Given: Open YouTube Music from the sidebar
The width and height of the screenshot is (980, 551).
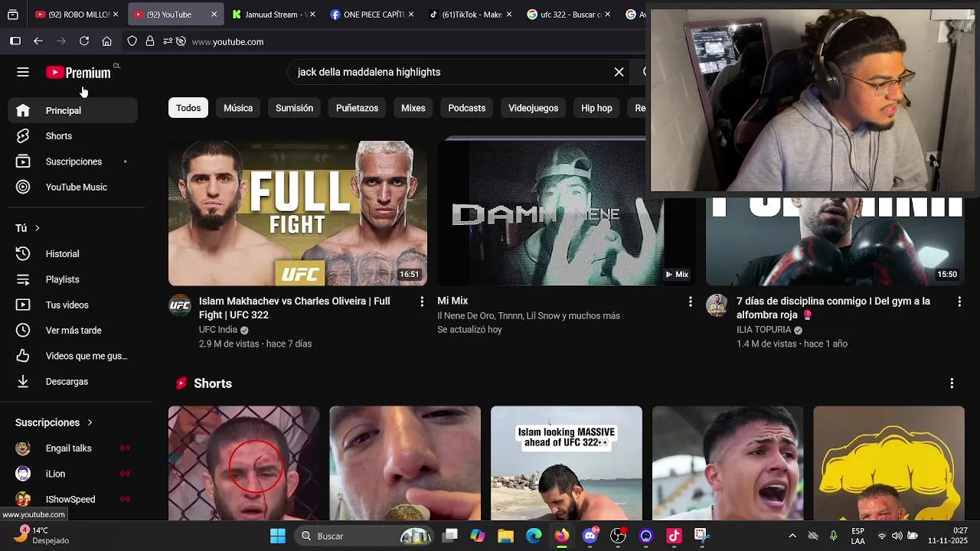Looking at the screenshot, I should tap(73, 187).
